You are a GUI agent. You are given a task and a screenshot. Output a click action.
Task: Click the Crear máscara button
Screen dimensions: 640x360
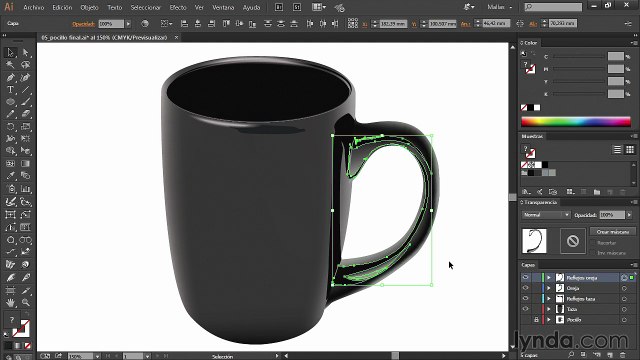tap(613, 232)
